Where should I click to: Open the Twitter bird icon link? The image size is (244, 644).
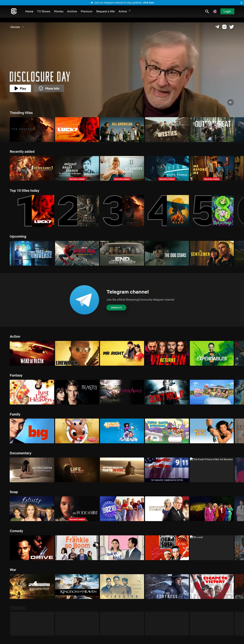click(x=232, y=27)
